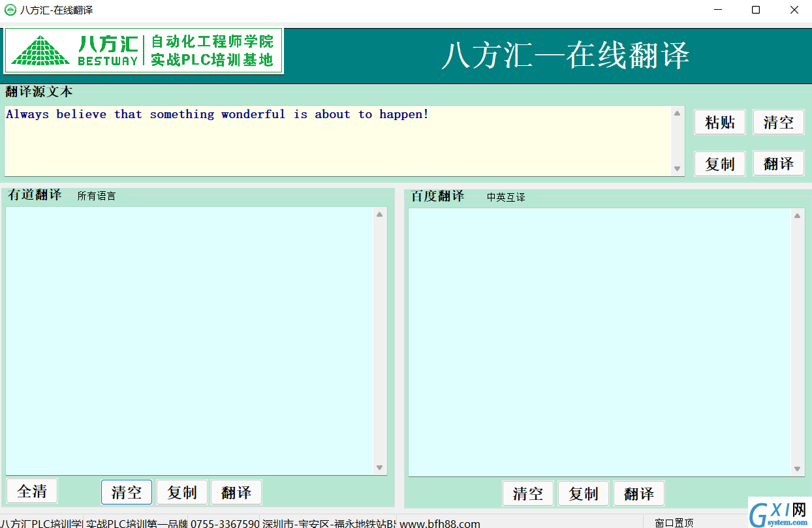Click the 全清 clear-all button
The width and height of the screenshot is (812, 528).
[x=32, y=491]
